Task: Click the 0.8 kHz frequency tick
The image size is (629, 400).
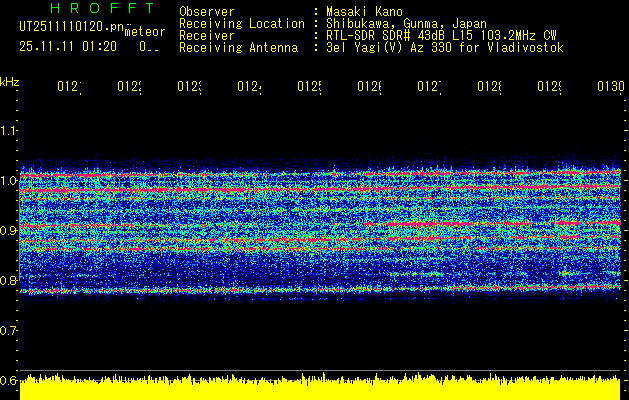Action: point(9,280)
